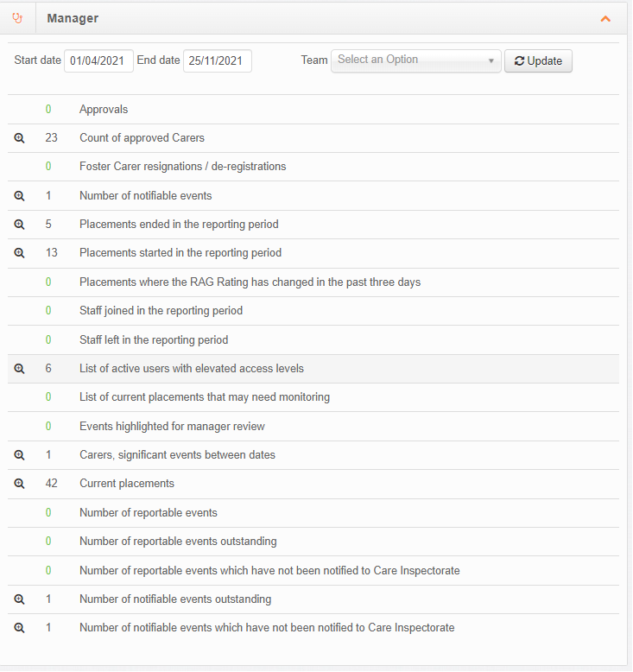Click the Update button
Viewport: 633px width, 672px height.
tap(538, 60)
